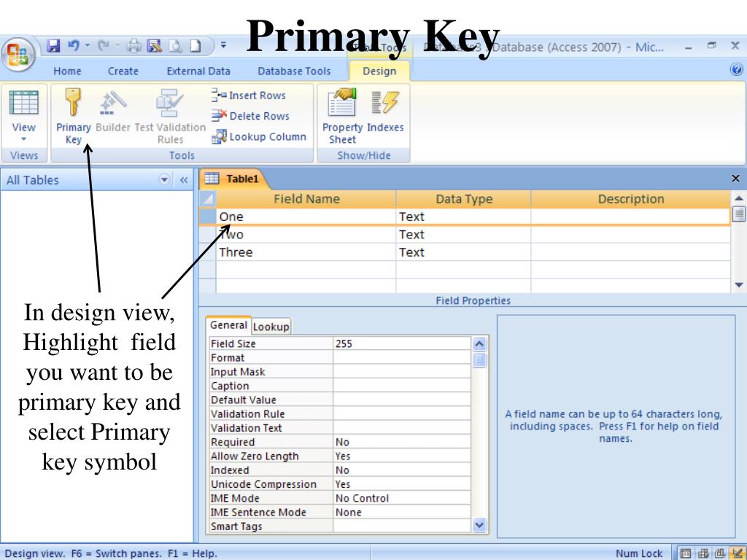
Task: Click the Input Mask property box
Action: 402,372
